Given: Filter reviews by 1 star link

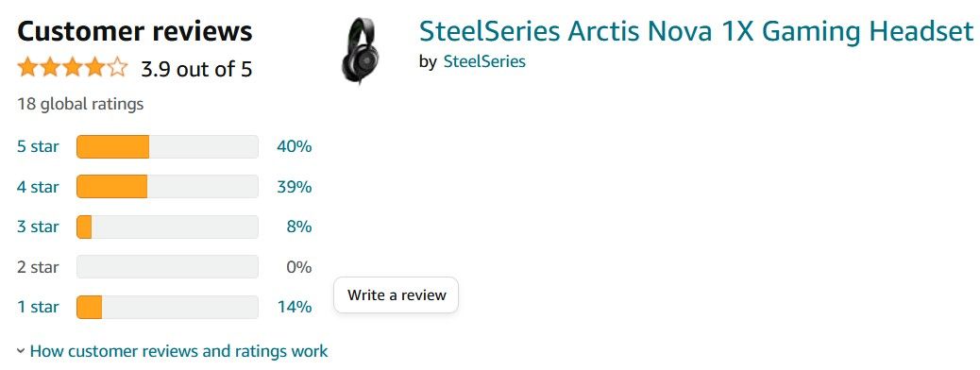Looking at the screenshot, I should pyautogui.click(x=38, y=307).
